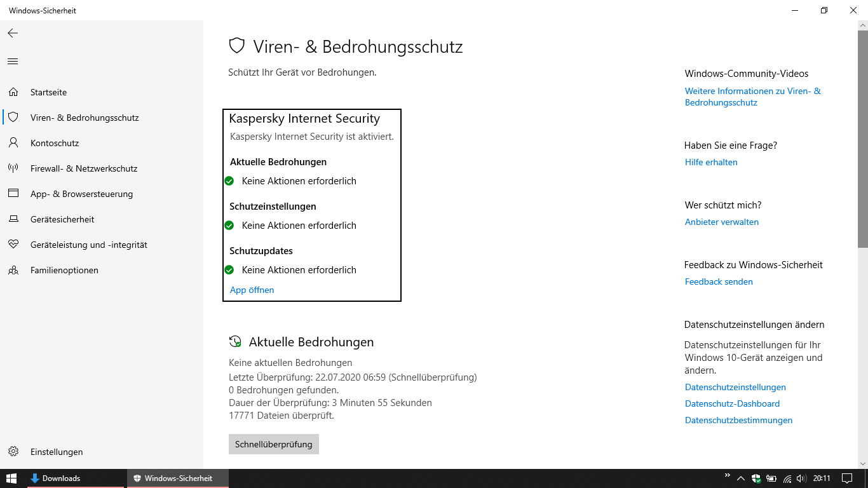Image resolution: width=868 pixels, height=488 pixels.
Task: Open Gerätesicherheit section
Action: pos(102,219)
